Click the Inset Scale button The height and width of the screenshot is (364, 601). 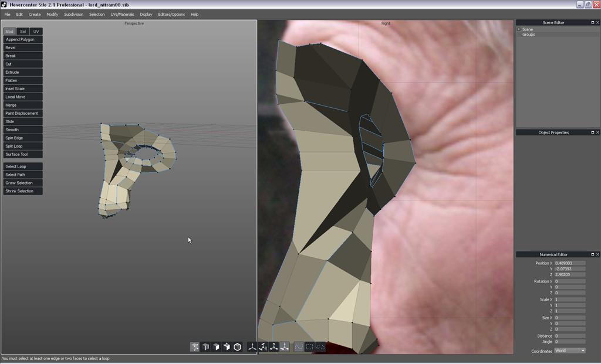pos(23,89)
